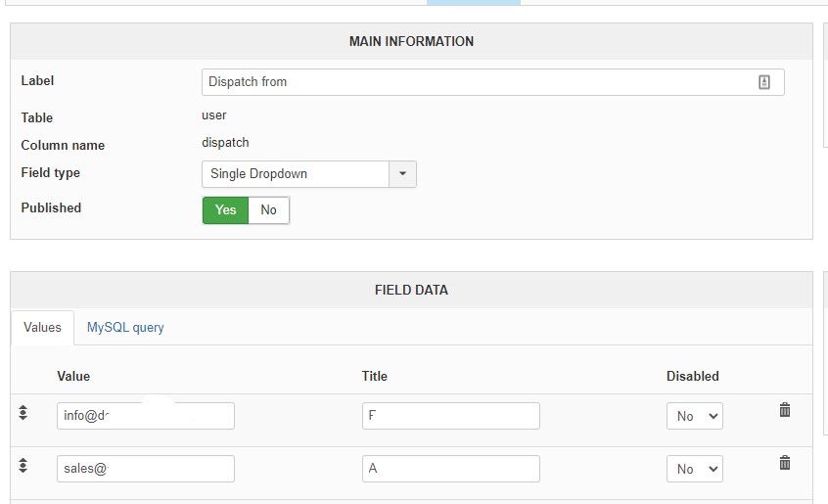Open the Field type dropdown arrow

402,174
